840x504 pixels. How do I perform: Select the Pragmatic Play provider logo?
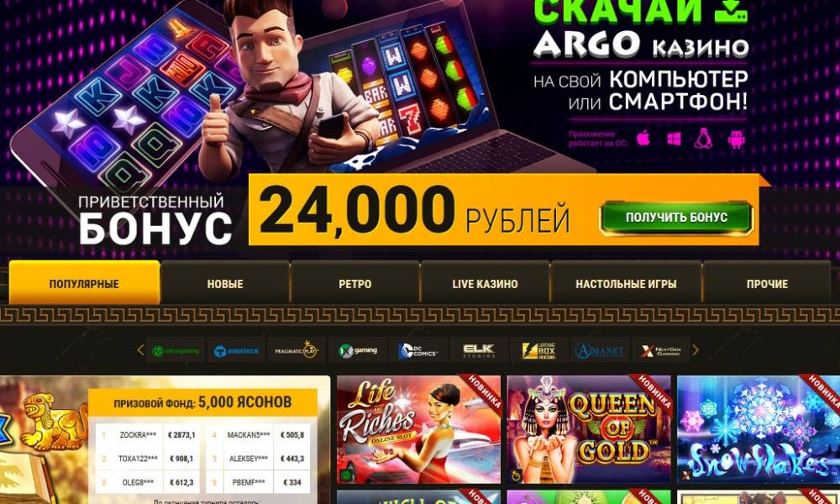click(x=297, y=351)
